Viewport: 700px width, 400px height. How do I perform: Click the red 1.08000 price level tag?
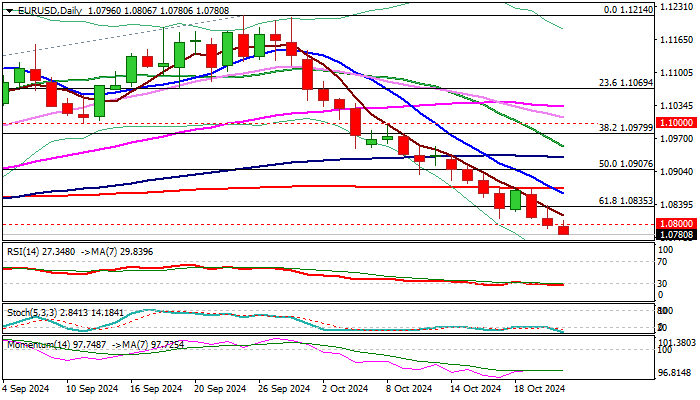click(x=676, y=224)
